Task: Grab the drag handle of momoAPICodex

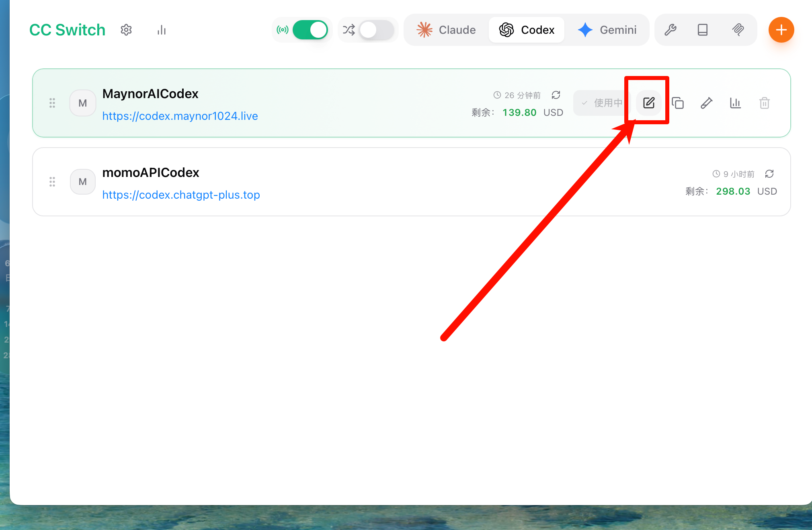Action: click(52, 182)
